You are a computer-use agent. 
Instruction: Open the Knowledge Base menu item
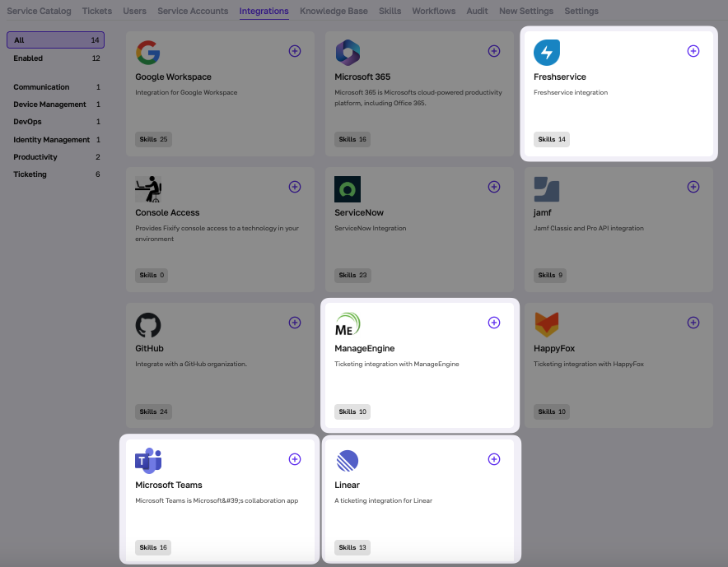334,11
